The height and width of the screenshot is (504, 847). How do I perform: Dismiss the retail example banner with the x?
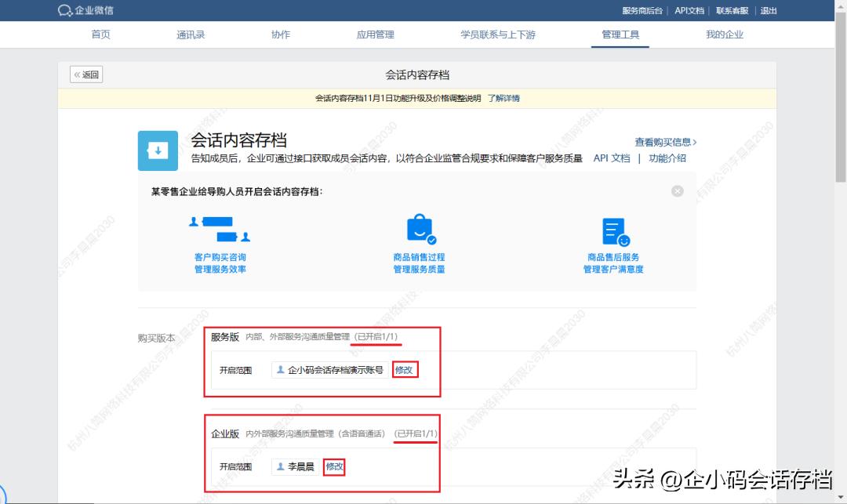[x=677, y=190]
